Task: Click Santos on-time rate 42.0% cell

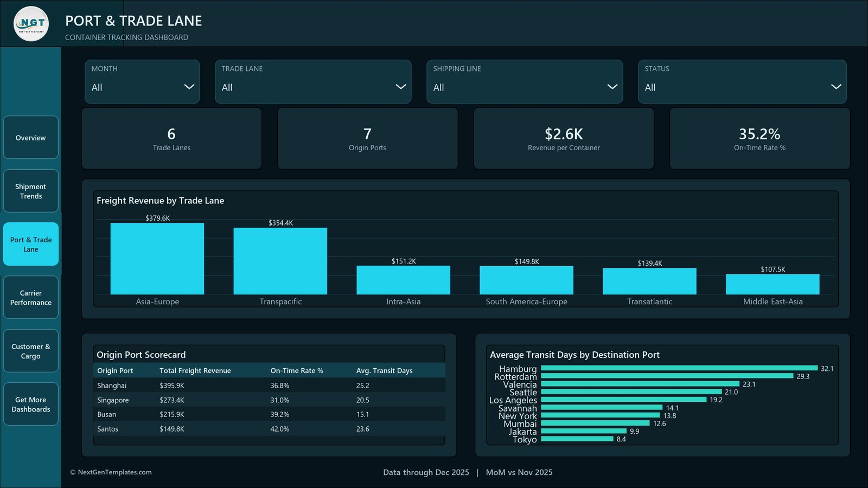Action: [280, 429]
